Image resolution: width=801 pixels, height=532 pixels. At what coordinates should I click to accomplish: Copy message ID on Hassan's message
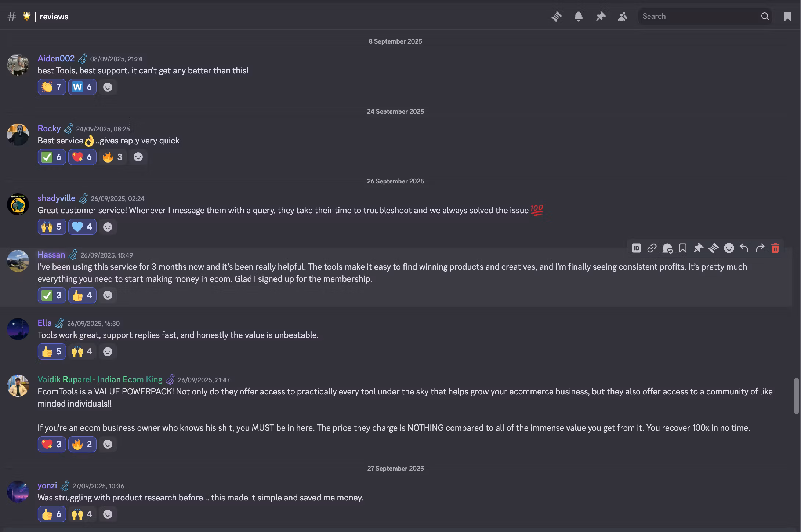(x=636, y=248)
